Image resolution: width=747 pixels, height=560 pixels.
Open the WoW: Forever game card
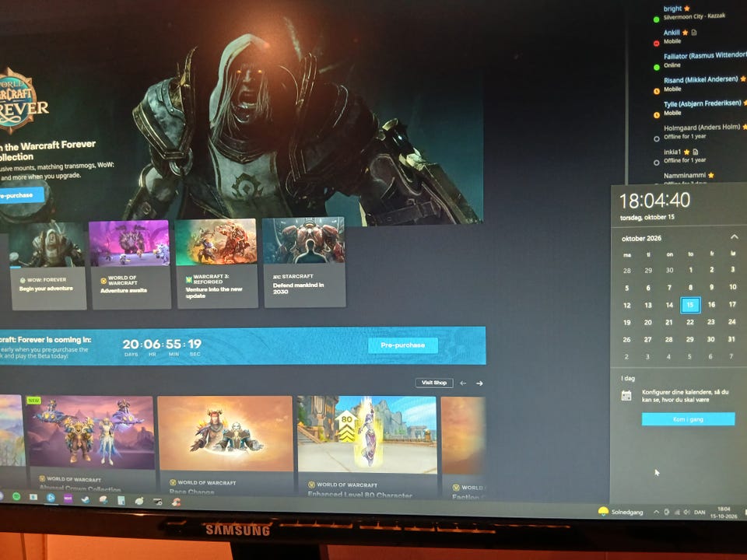(x=47, y=266)
